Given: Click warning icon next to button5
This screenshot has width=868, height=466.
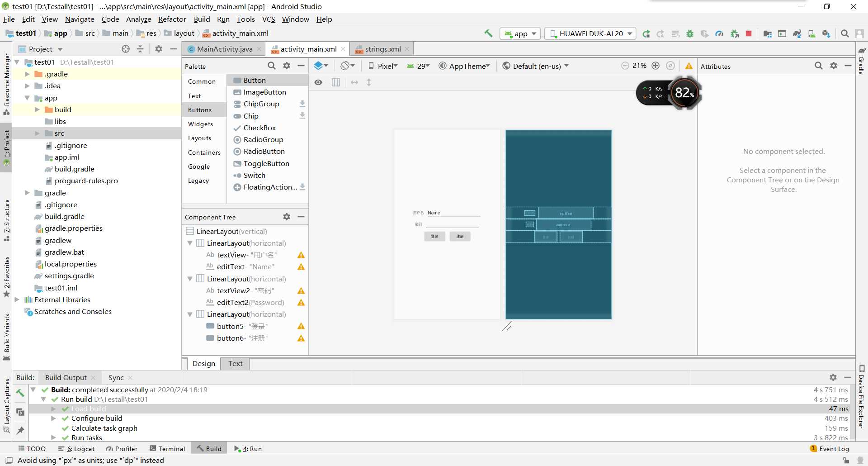Looking at the screenshot, I should click(301, 326).
